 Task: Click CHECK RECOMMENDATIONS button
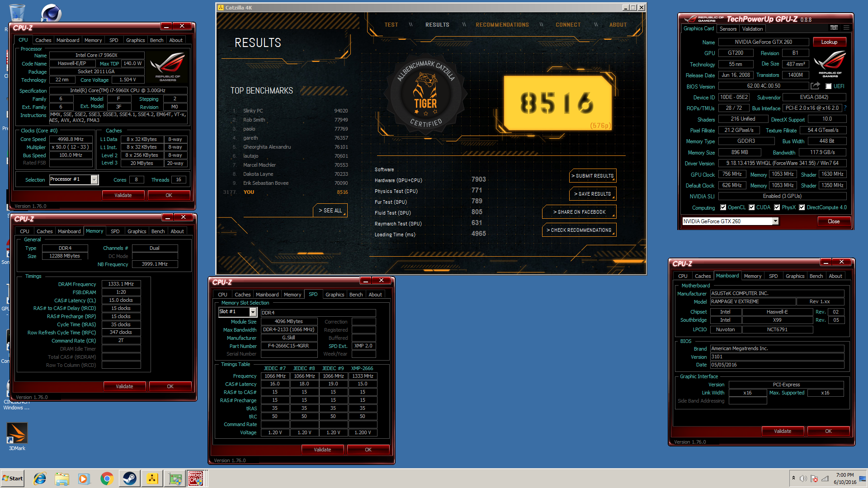click(x=579, y=230)
